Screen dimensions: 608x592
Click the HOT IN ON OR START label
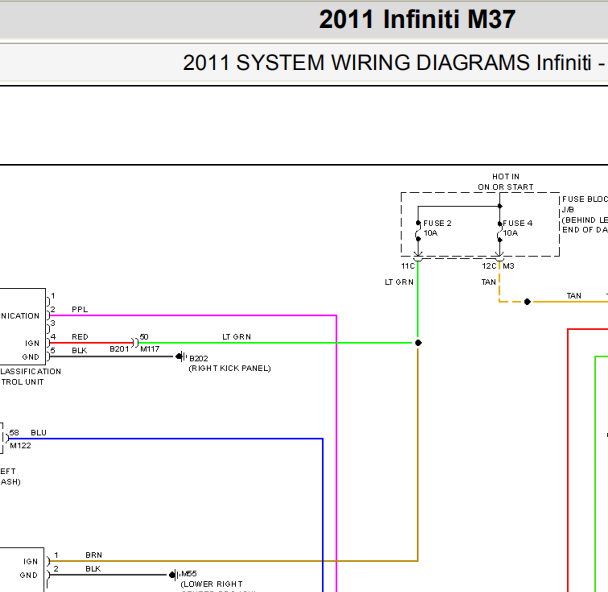[x=505, y=182]
